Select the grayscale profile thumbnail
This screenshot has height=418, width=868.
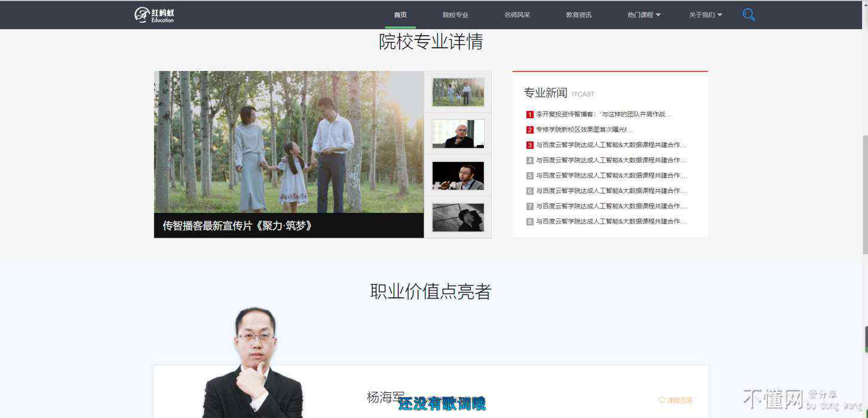[x=458, y=217]
